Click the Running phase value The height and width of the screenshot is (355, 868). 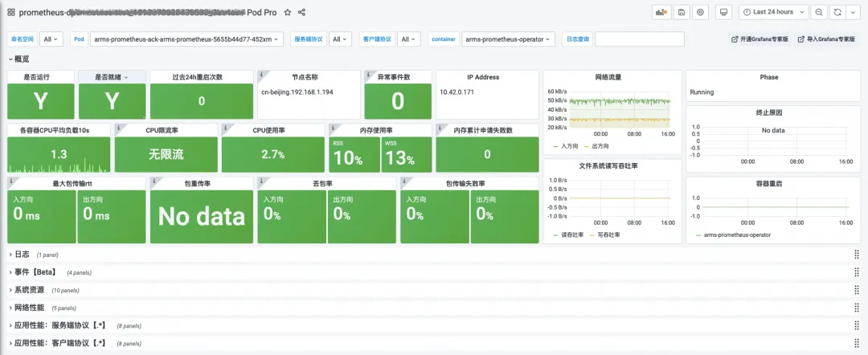702,92
